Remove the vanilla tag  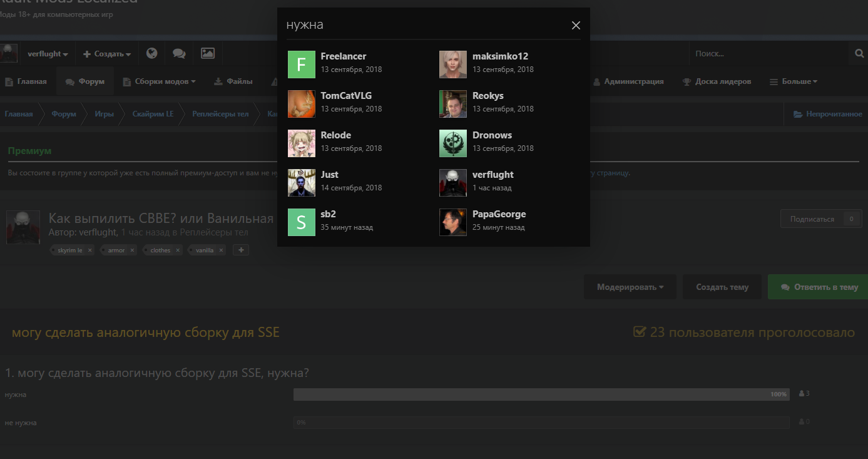(x=221, y=250)
